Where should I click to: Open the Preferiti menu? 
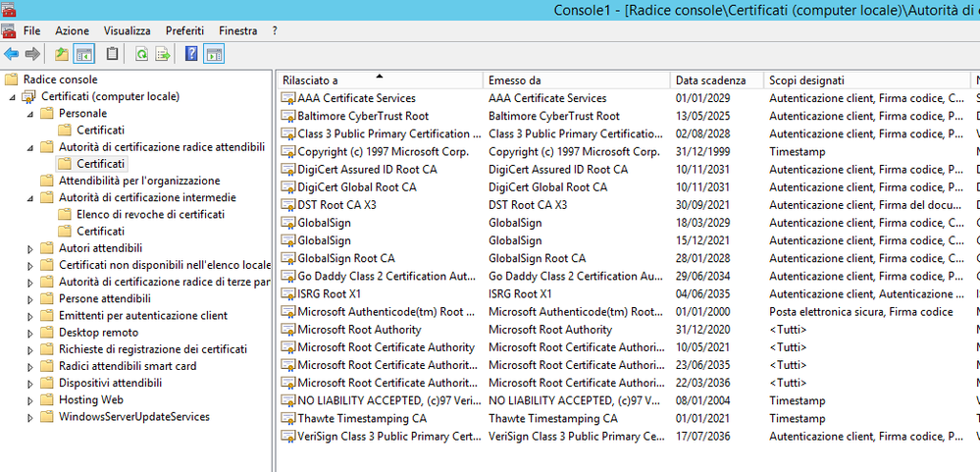tap(184, 30)
